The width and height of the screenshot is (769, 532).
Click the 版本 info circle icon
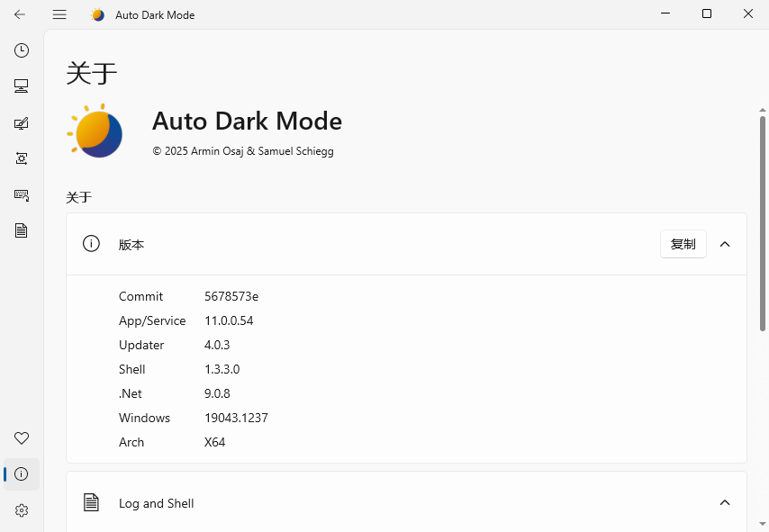[91, 244]
